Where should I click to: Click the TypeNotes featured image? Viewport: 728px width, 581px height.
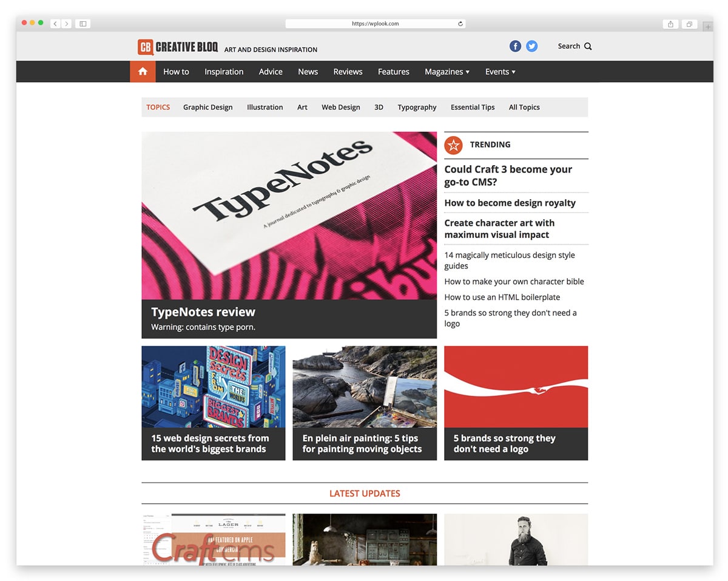(289, 216)
